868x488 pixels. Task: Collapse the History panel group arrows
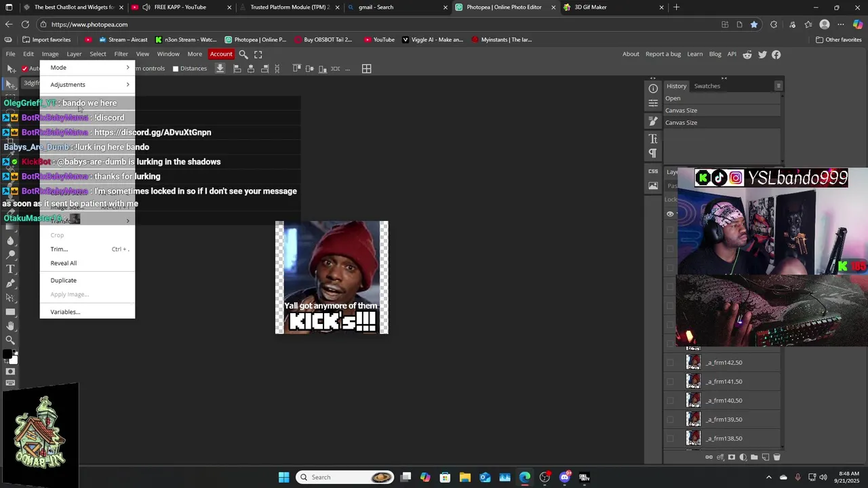pos(724,79)
